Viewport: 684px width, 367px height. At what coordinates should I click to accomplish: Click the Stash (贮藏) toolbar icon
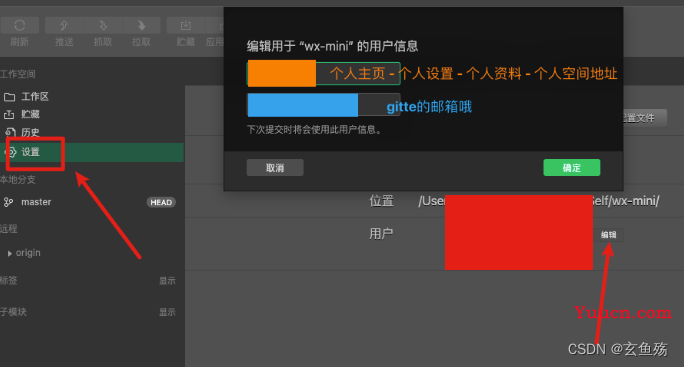186,25
